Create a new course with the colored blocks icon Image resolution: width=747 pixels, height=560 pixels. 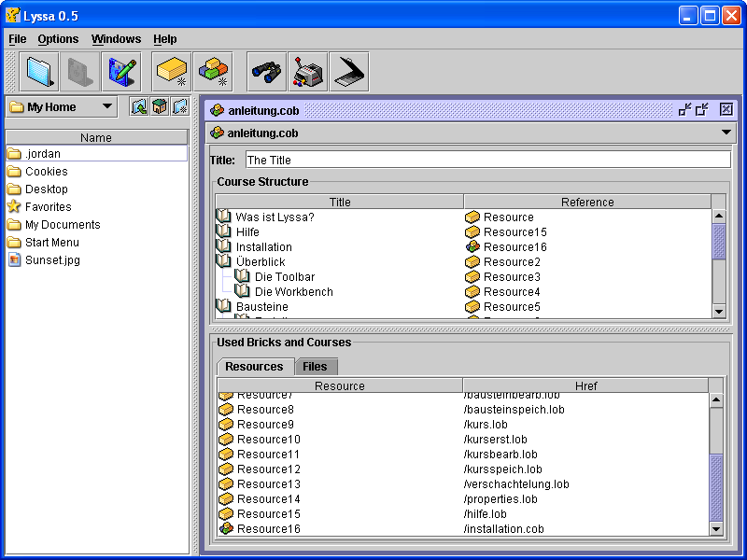pos(213,72)
